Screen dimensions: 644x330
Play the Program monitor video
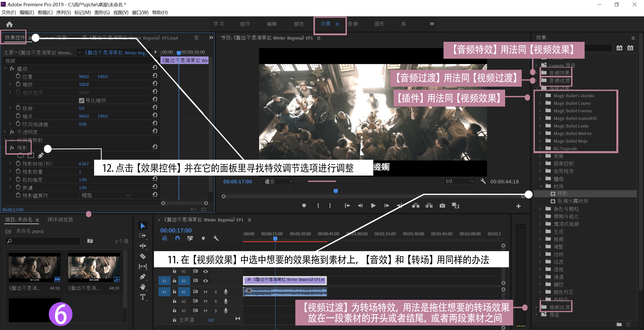pos(373,206)
